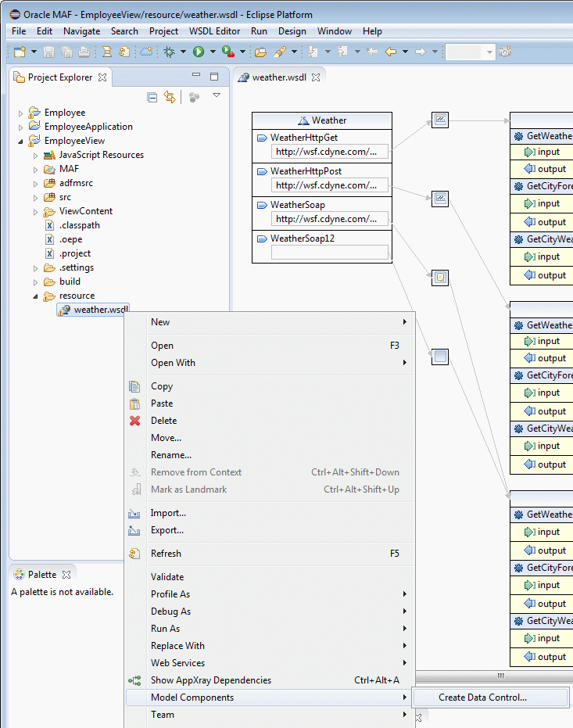The height and width of the screenshot is (728, 573).
Task: Choose Model Components in context menu
Action: 270,698
